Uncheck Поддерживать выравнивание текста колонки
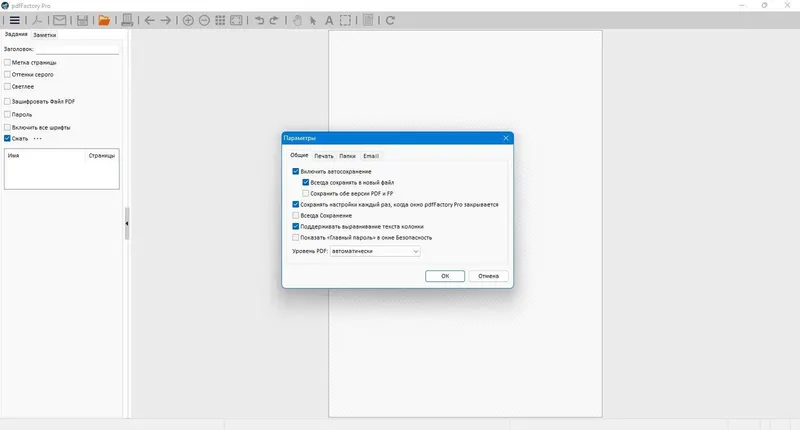800x430 pixels. pos(295,226)
